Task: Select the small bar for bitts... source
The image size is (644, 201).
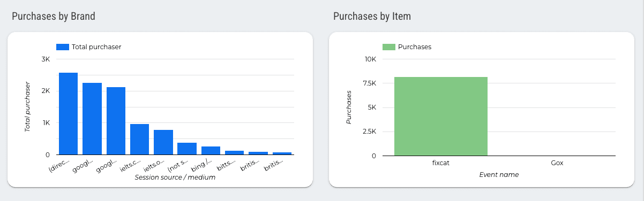Action: coord(234,153)
